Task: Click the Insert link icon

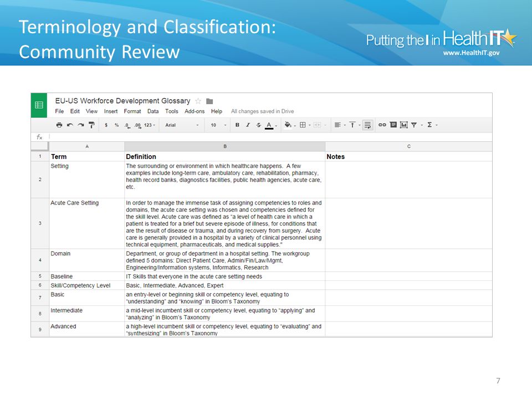Action: click(382, 125)
